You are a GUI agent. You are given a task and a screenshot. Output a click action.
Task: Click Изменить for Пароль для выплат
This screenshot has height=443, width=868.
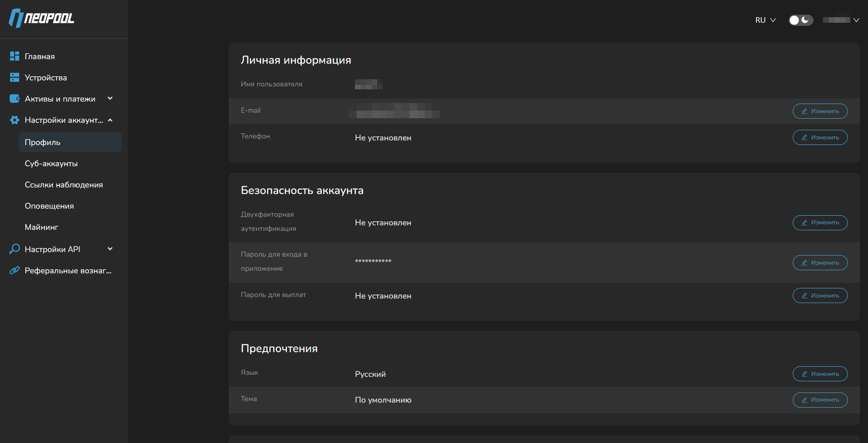coord(820,296)
